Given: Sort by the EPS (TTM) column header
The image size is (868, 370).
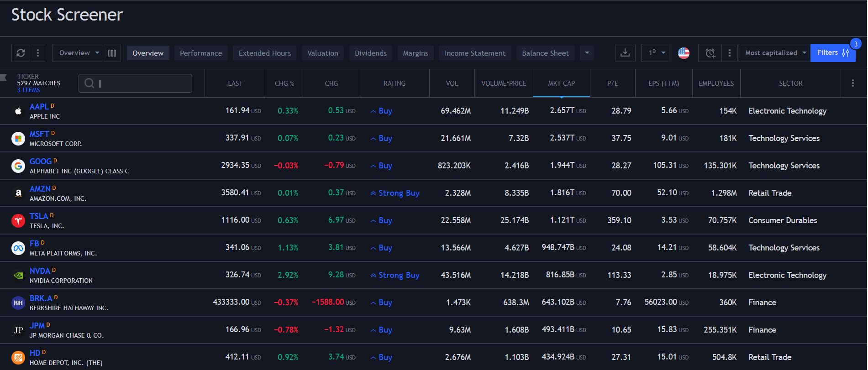Looking at the screenshot, I should pyautogui.click(x=664, y=83).
